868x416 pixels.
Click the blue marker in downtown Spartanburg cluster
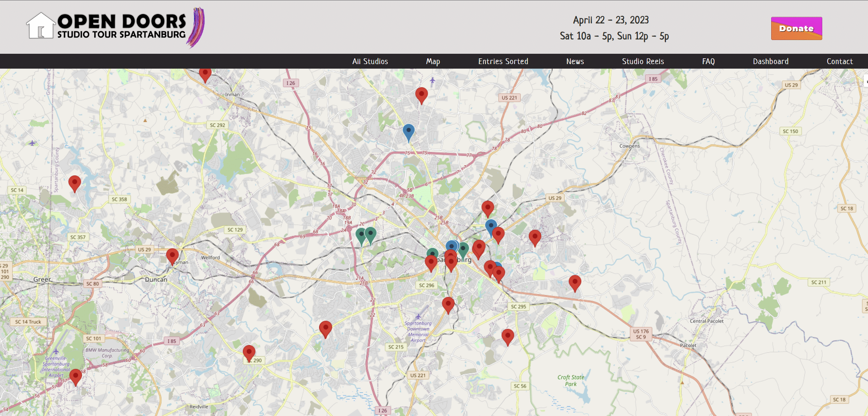(452, 246)
